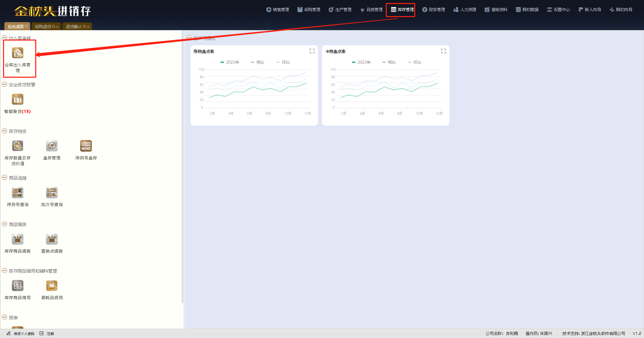Open 库存商品借用 borrow icon
Screen dimensions: 644x338
[18, 286]
